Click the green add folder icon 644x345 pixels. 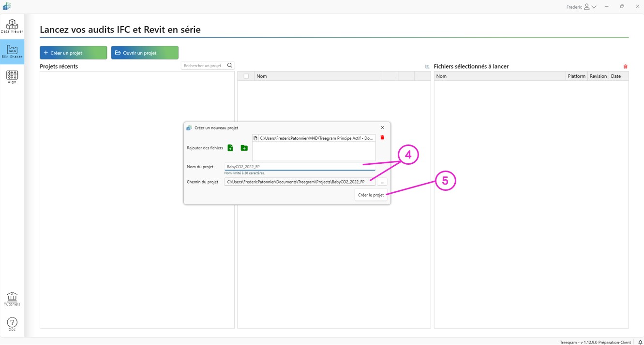click(244, 148)
